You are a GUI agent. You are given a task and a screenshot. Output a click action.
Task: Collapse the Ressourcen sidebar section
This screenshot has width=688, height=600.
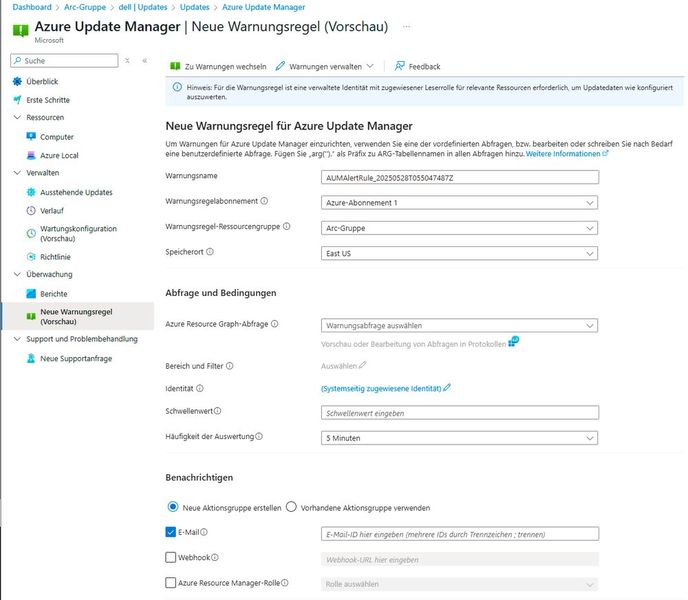point(17,117)
